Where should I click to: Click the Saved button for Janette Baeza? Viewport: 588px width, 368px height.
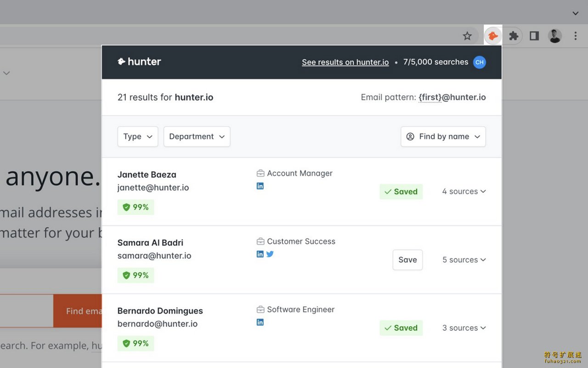tap(401, 192)
